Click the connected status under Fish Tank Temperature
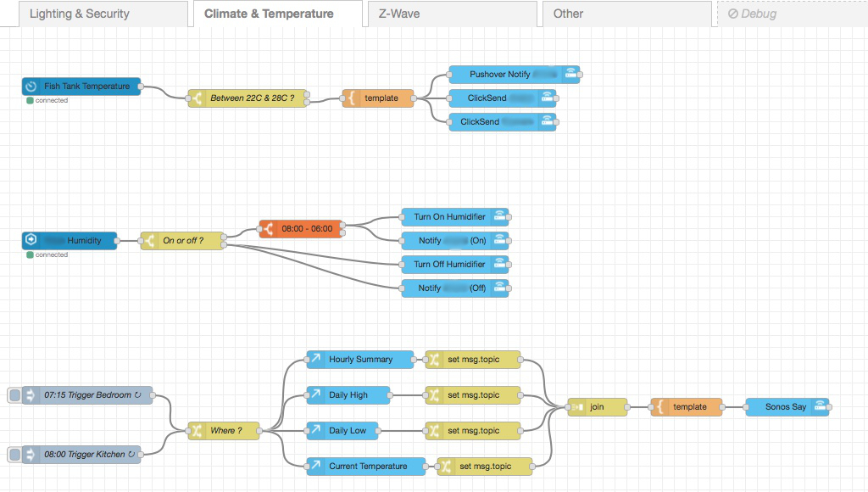The height and width of the screenshot is (492, 868). [47, 100]
